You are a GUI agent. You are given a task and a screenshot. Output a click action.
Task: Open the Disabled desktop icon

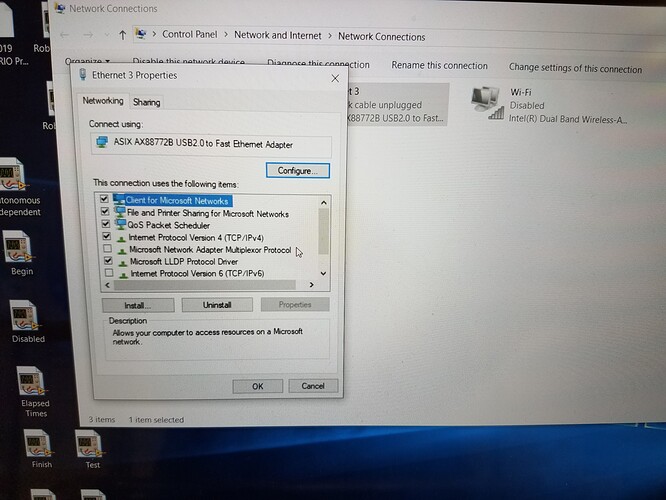25,322
